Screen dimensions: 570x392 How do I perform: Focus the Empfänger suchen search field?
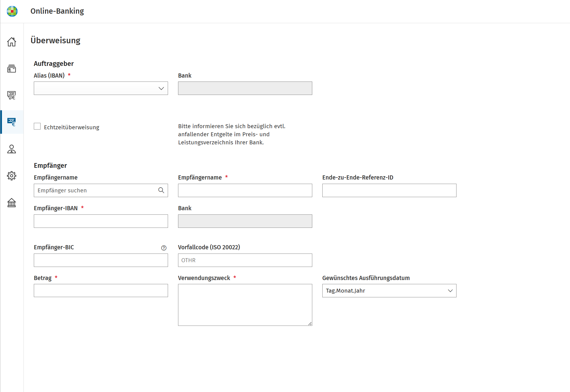[101, 190]
